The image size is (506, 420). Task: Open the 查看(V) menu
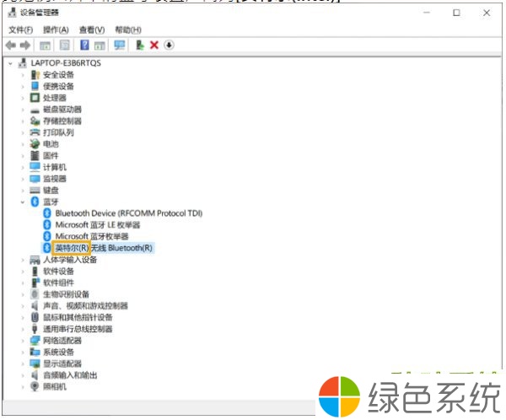[x=92, y=30]
